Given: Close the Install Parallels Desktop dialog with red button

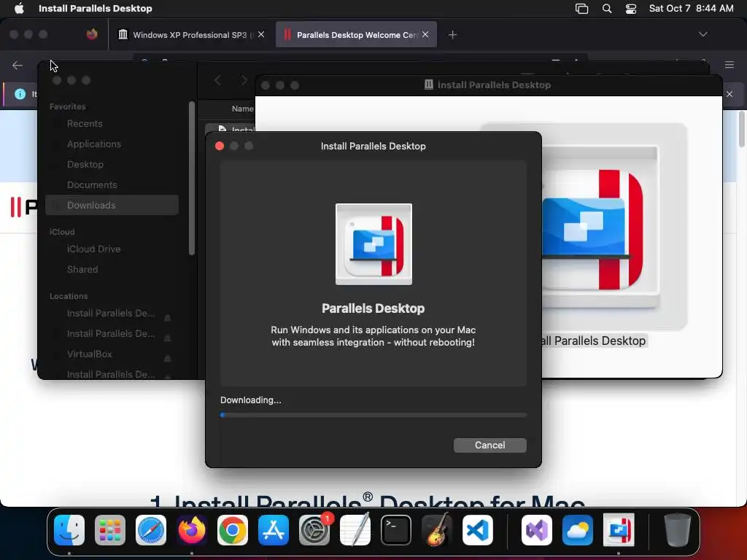Looking at the screenshot, I should 220,146.
